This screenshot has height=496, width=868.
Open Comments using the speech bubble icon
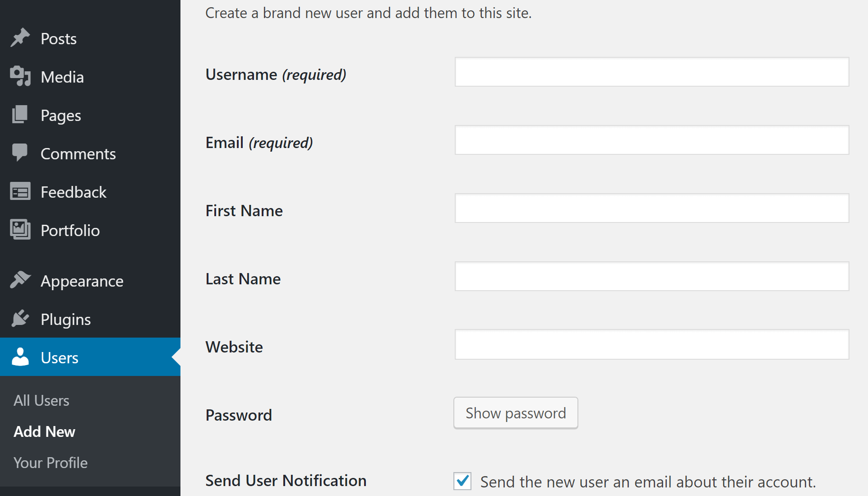point(20,153)
